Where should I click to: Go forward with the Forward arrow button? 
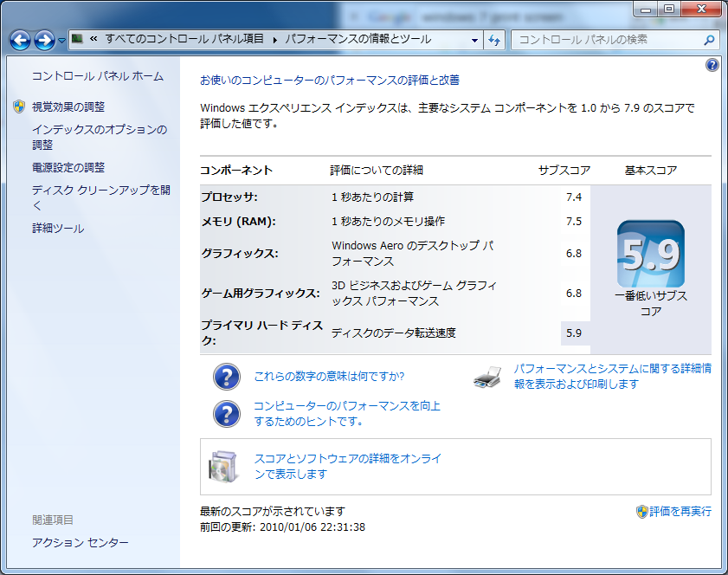point(44,41)
